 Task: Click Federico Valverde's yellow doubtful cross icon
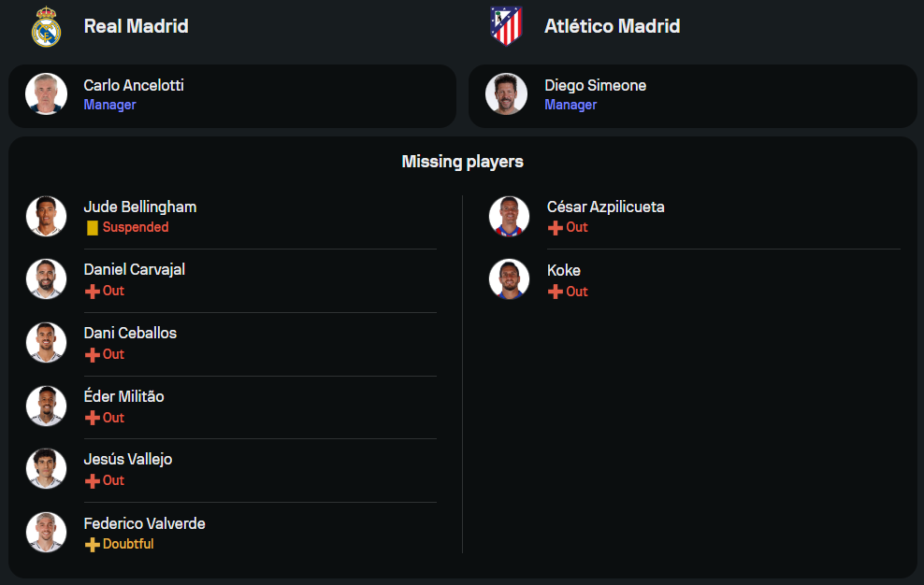click(92, 544)
